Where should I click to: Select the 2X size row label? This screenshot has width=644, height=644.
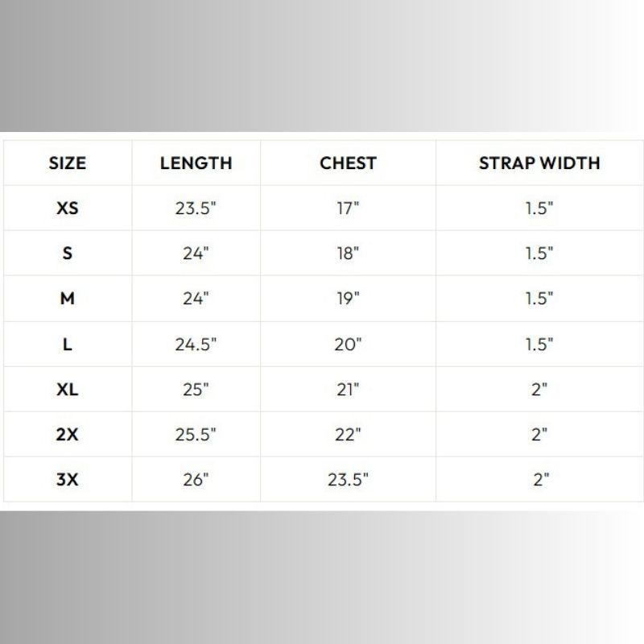click(68, 435)
